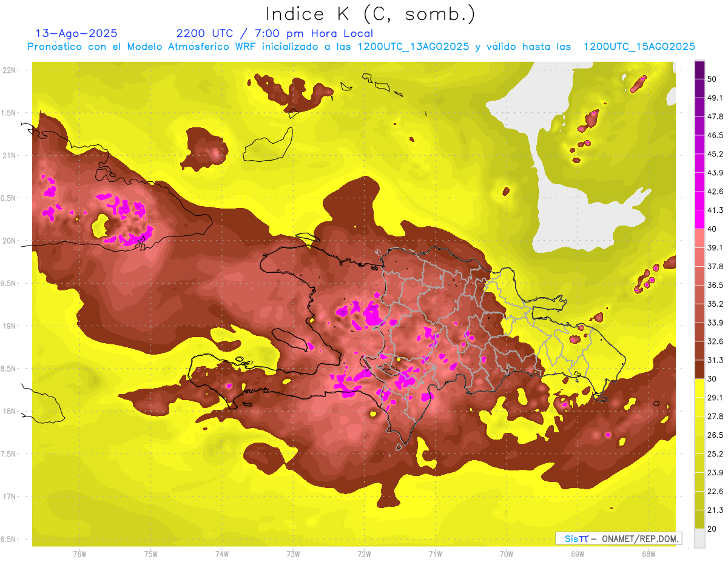This screenshot has width=728, height=562.
Task: Click the longitude axis label 72W
Action: click(364, 554)
